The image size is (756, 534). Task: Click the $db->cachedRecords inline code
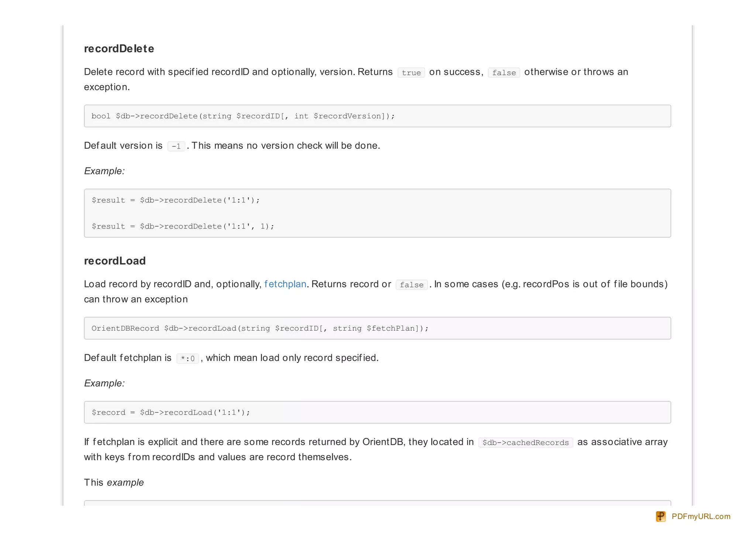pos(525,442)
